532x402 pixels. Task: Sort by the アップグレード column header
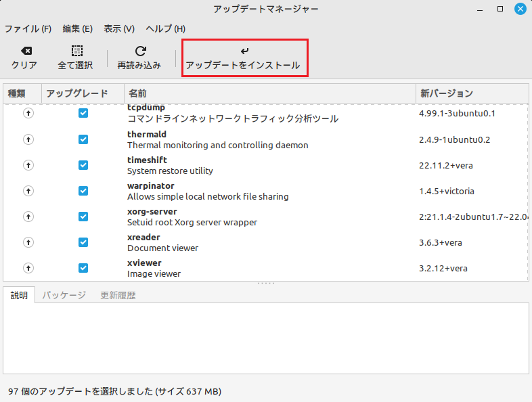pos(83,93)
